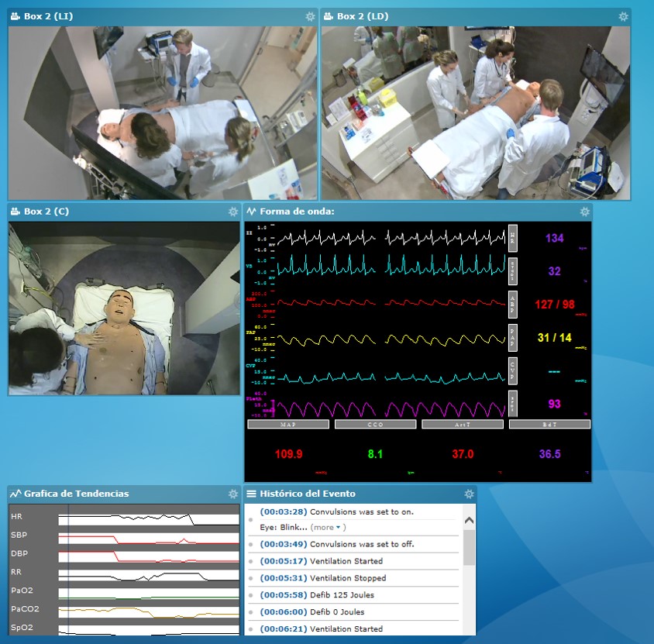Click the Grafica de Tendencias panel title
Screen dimensions: 654x644
pyautogui.click(x=77, y=494)
